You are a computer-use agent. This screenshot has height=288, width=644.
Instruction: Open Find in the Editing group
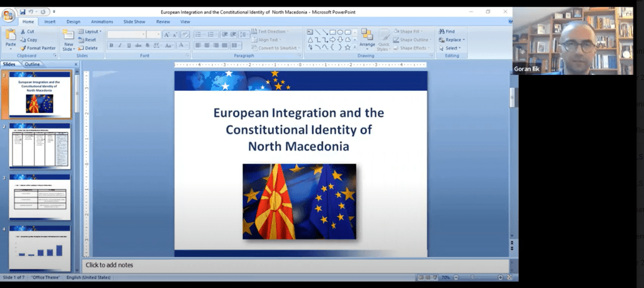tap(447, 32)
